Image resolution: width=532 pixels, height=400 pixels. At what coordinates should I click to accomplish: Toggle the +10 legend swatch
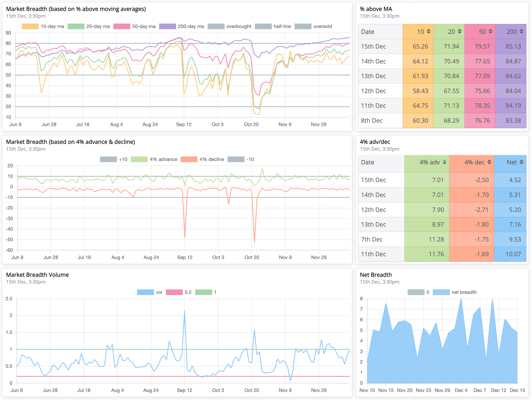coord(108,159)
